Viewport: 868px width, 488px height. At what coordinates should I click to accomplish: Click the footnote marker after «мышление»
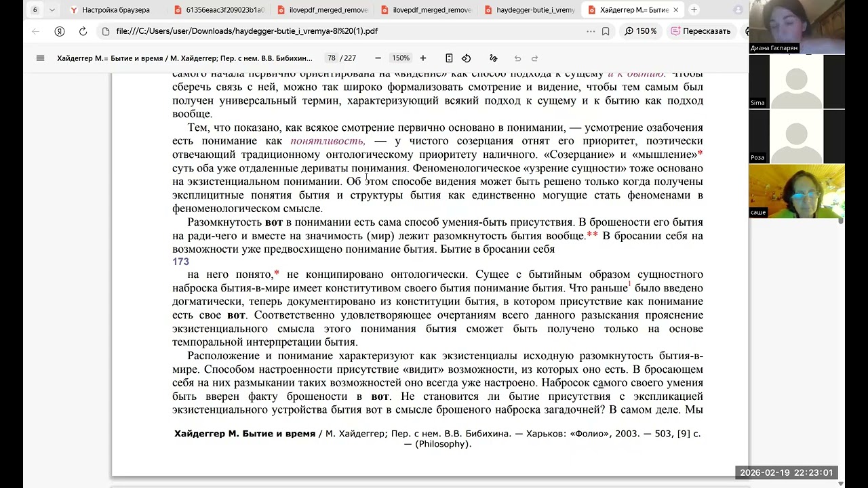tap(700, 154)
